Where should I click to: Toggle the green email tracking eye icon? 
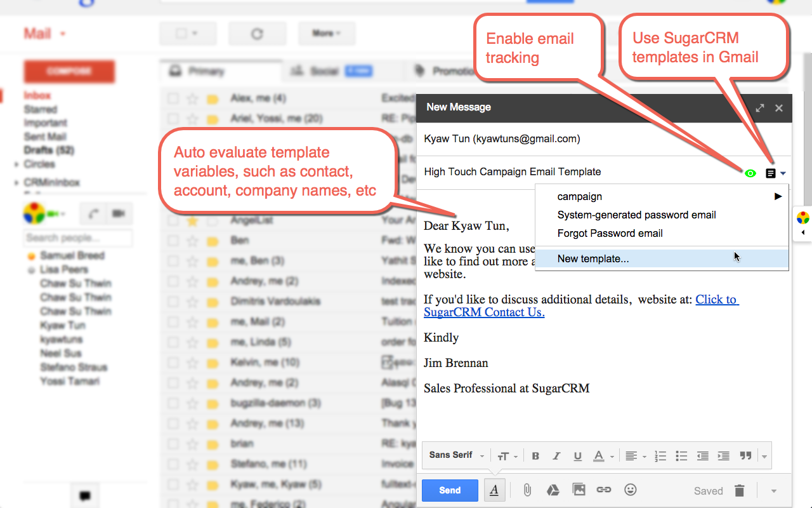[750, 173]
